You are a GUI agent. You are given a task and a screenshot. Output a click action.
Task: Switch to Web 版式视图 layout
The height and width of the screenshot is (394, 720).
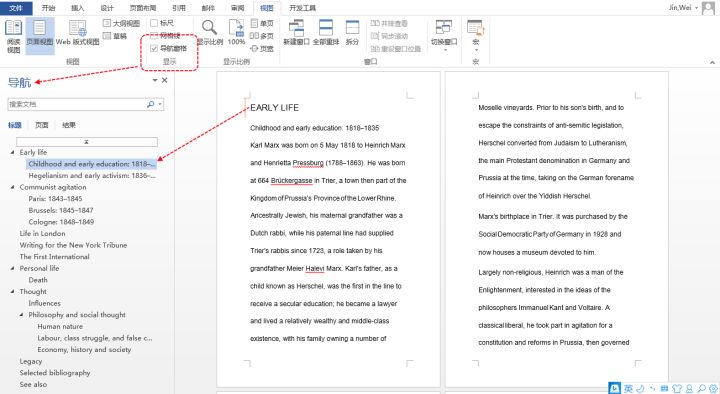78,32
